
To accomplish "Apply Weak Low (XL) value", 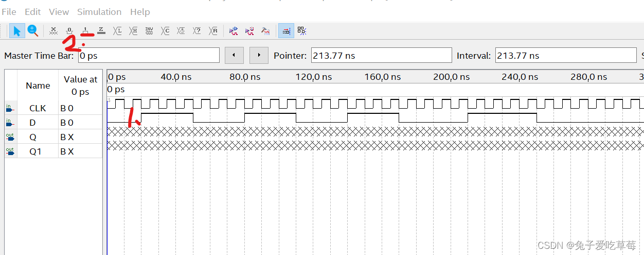I will (117, 31).
